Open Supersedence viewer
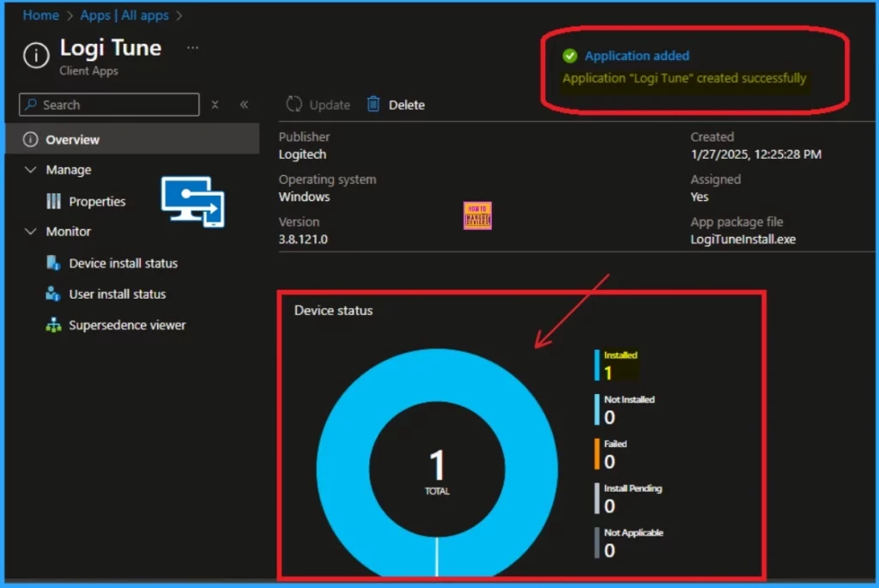The image size is (879, 588). pyautogui.click(x=127, y=325)
